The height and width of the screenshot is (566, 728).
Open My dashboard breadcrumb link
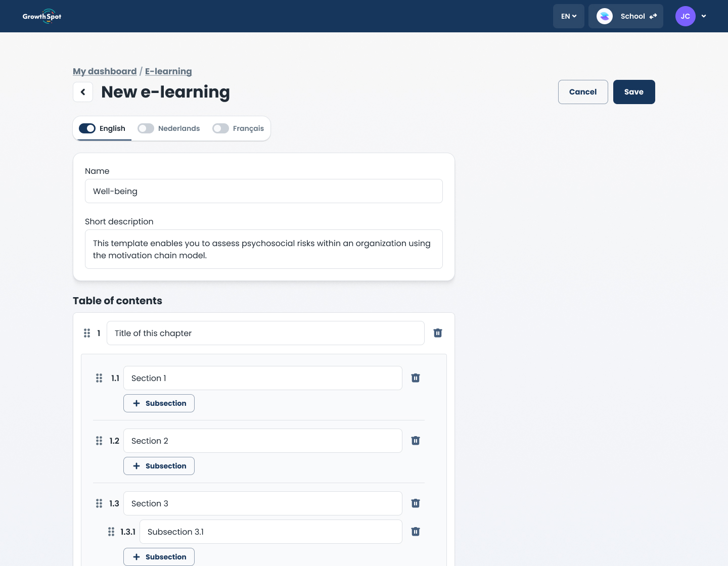[x=105, y=71]
